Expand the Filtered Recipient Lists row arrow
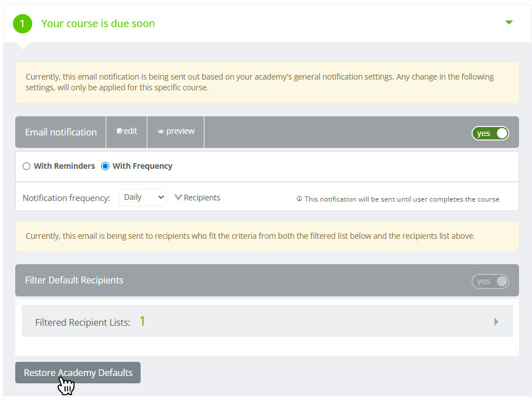Screen dimensions: 532x398 pyautogui.click(x=496, y=322)
